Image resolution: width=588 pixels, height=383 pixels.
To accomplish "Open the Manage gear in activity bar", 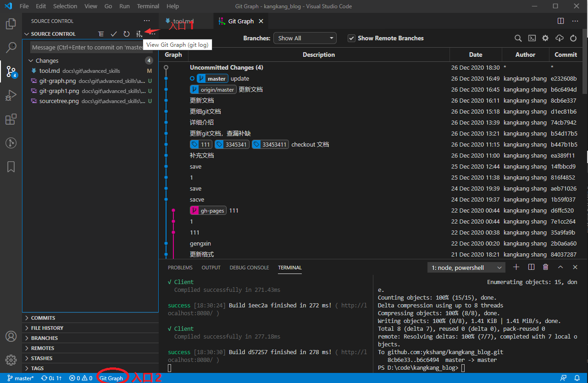I will click(11, 360).
